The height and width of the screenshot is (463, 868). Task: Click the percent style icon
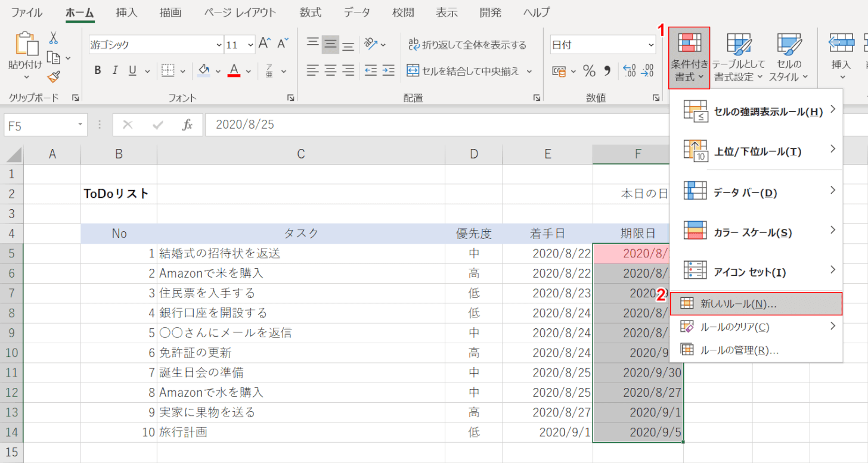590,72
